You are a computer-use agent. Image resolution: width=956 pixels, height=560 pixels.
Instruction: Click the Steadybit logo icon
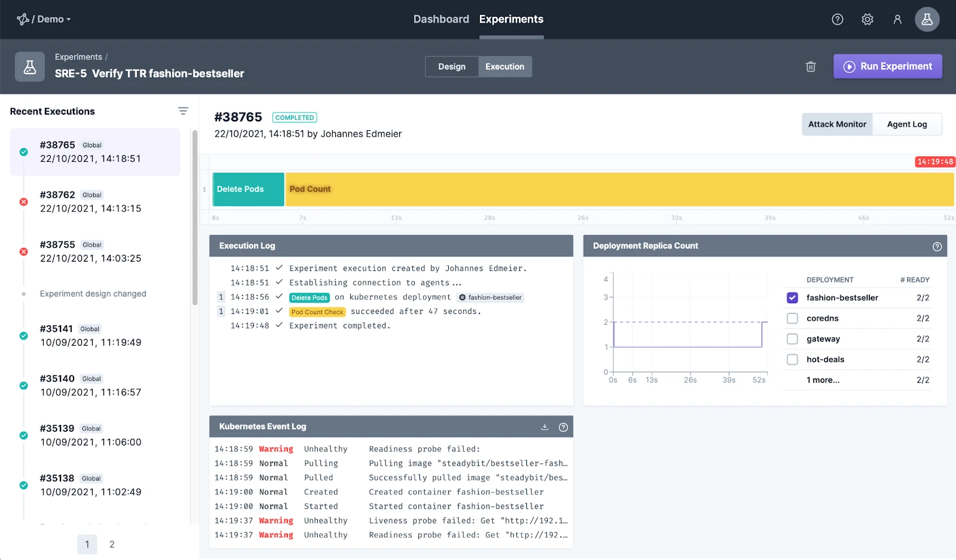click(23, 19)
